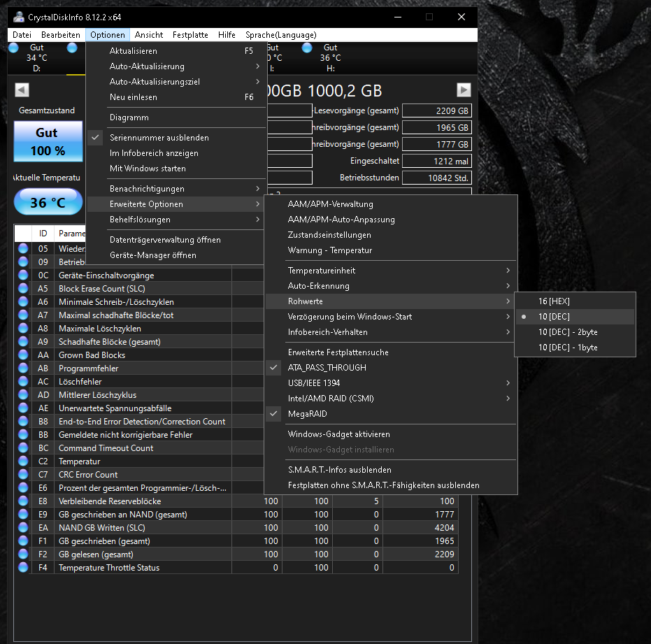
Task: Expand Auto-Aktualisierung submenu
Action: (176, 66)
